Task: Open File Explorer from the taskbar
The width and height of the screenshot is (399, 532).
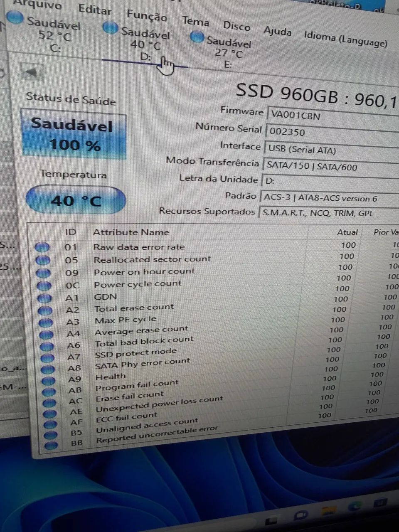Action: 328,511
